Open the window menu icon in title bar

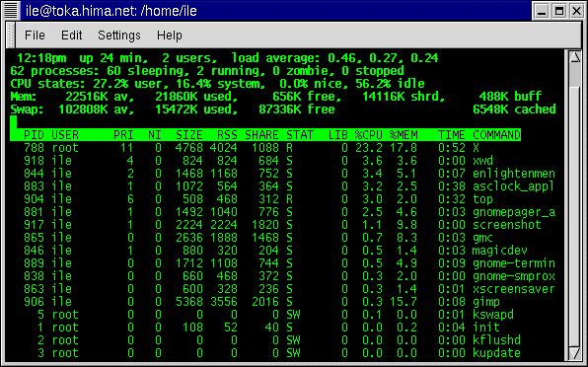coord(11,11)
